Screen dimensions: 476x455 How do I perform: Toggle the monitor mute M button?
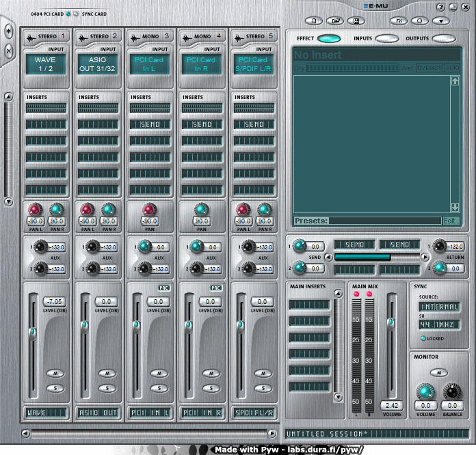(439, 372)
